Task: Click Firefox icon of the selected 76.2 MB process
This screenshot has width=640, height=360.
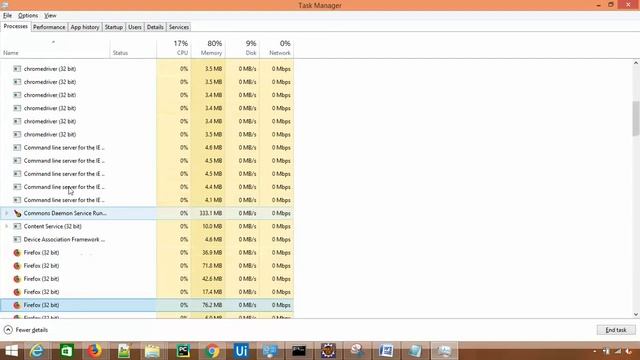Action: click(x=17, y=305)
